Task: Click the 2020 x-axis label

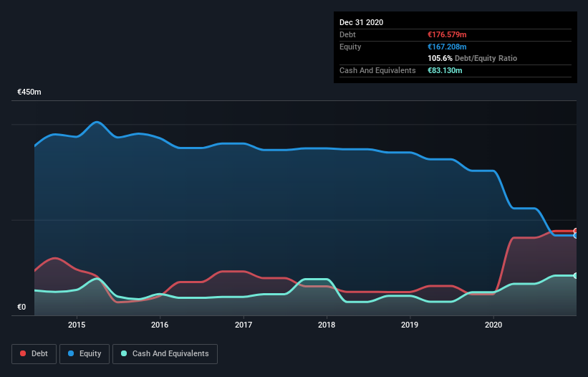Action: [493, 325]
